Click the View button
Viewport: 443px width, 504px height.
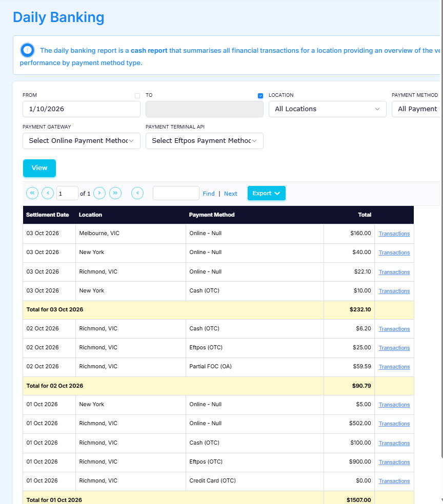coord(39,168)
